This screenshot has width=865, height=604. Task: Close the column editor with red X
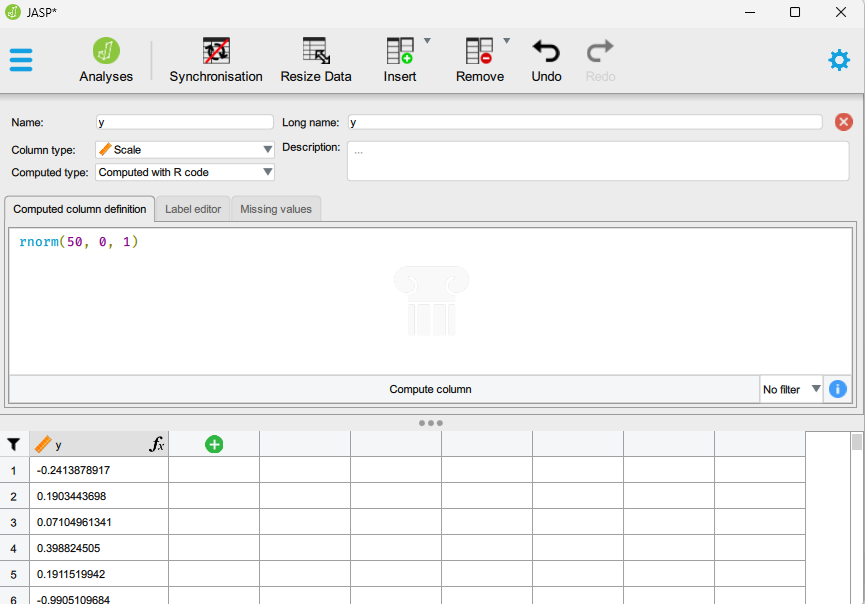(x=843, y=122)
